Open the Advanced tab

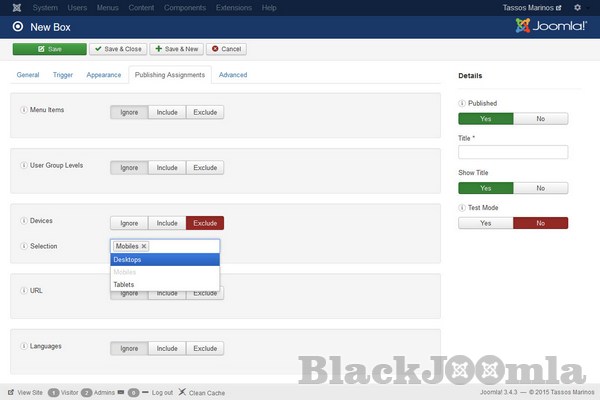(x=233, y=75)
